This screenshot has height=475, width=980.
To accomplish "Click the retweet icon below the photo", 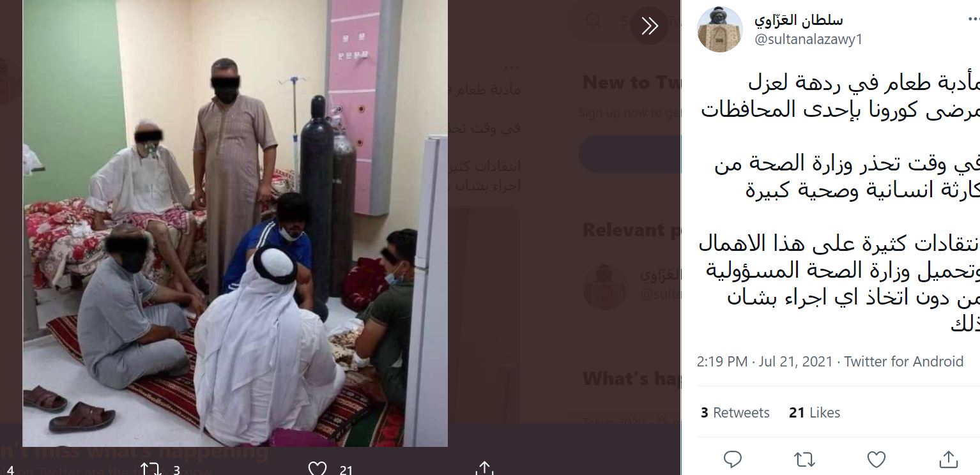I will (151, 470).
